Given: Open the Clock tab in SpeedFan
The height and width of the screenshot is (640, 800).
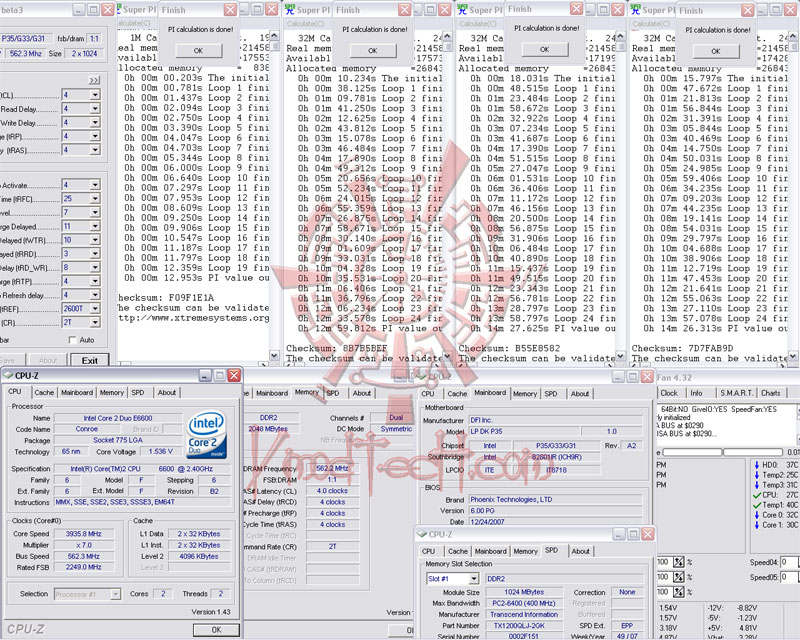Looking at the screenshot, I should [669, 393].
